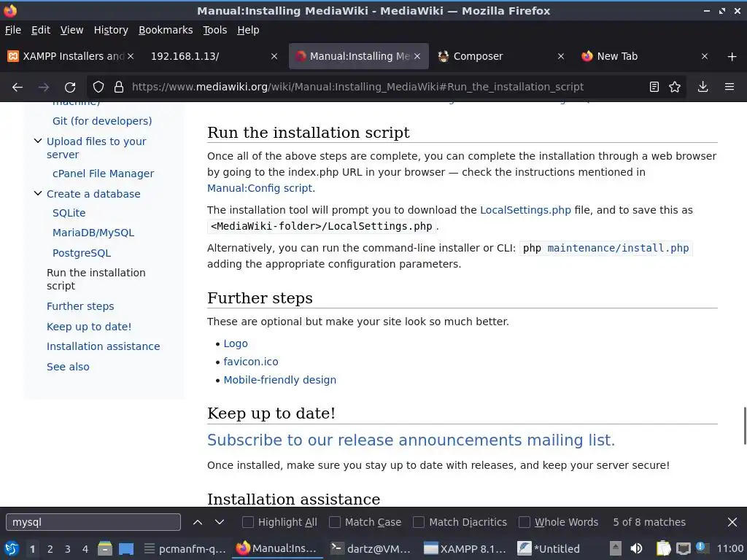Open XAMPP 8.1 window from taskbar
Screen dimensions: 747x560
click(x=465, y=548)
